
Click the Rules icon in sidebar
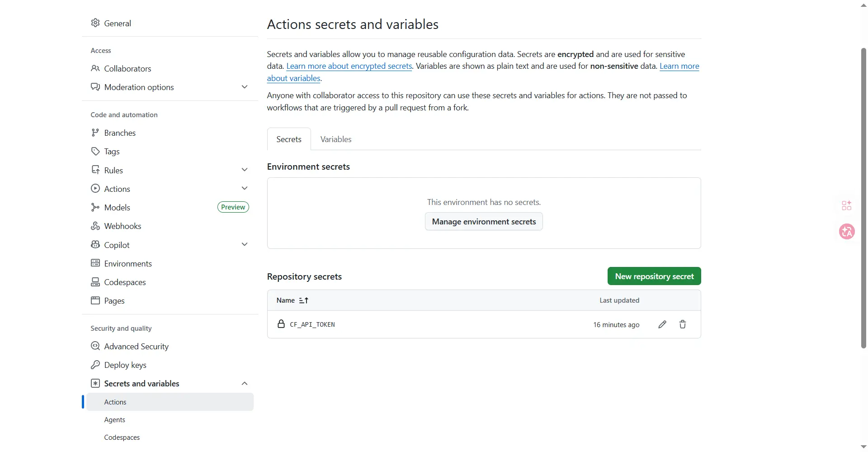coord(95,170)
